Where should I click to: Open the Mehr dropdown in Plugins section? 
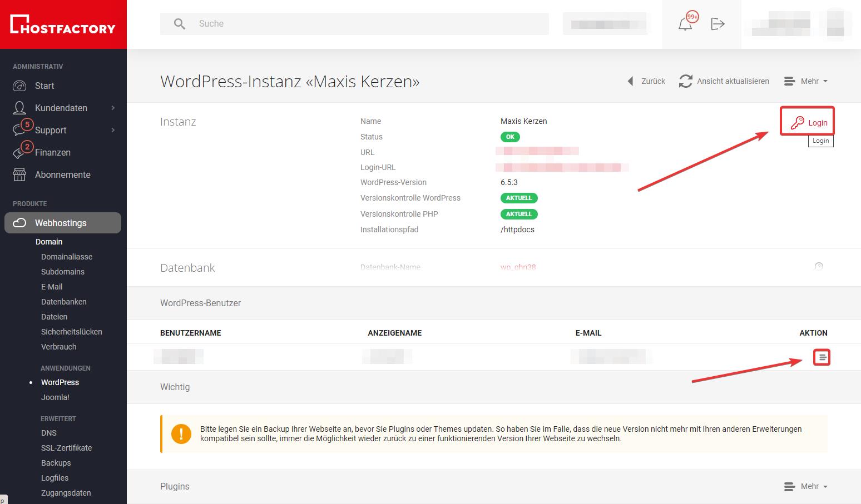tap(805, 486)
